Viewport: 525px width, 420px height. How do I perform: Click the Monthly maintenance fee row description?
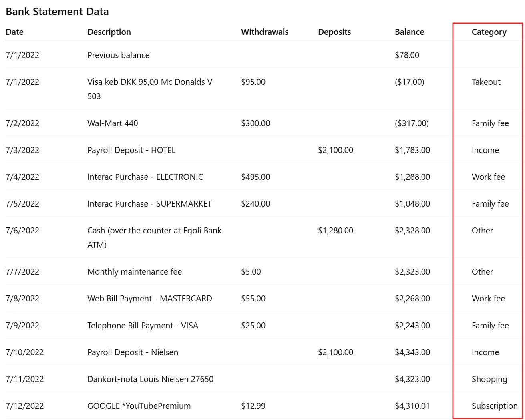[135, 272]
